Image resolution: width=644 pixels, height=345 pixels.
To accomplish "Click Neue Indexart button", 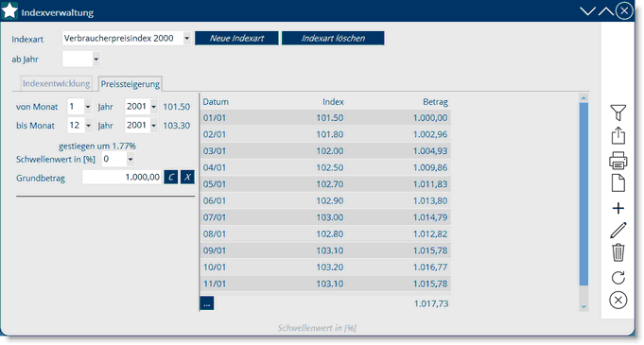I will tap(236, 38).
